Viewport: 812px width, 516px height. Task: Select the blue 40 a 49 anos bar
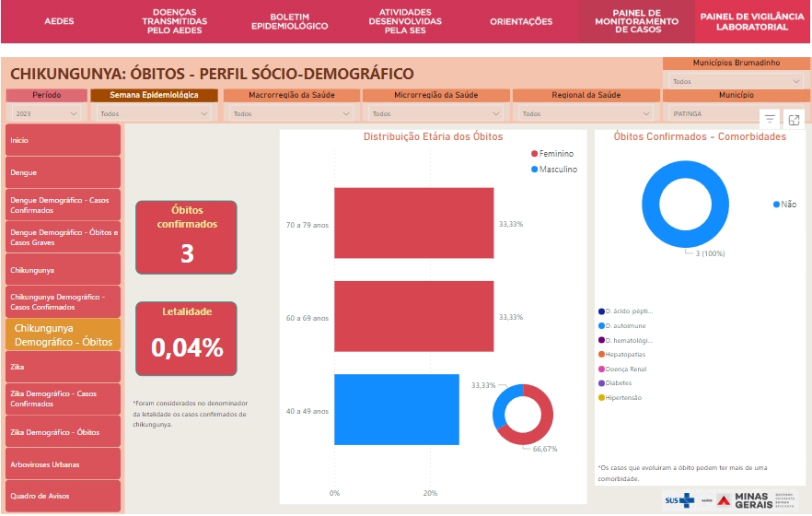(396, 410)
